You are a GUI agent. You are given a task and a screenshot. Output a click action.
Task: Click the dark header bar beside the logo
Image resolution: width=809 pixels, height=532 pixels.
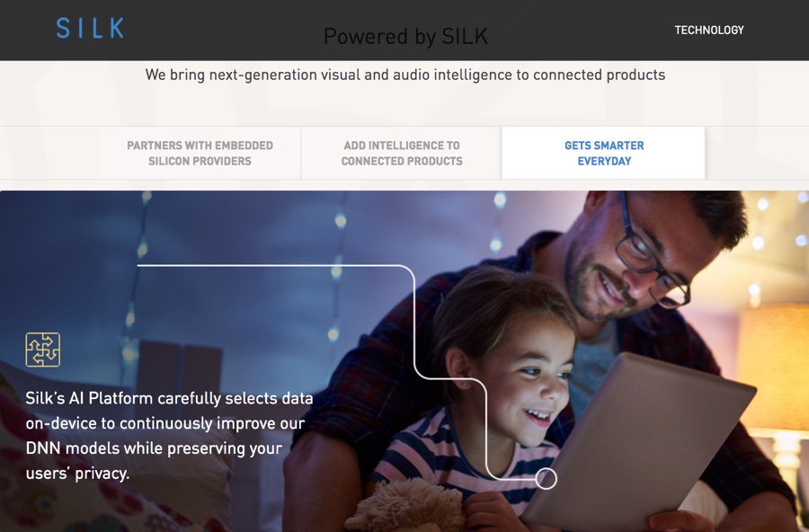pyautogui.click(x=222, y=30)
